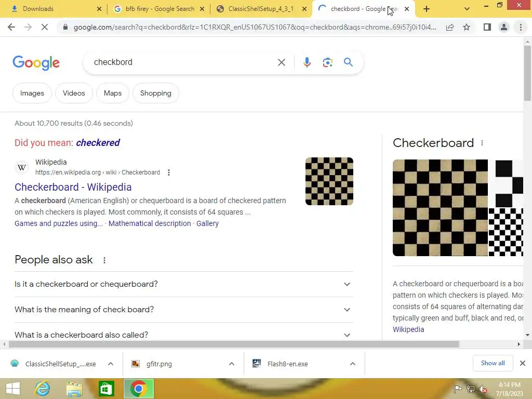Stop loading the page with the X button
532x399 pixels.
pos(45,27)
